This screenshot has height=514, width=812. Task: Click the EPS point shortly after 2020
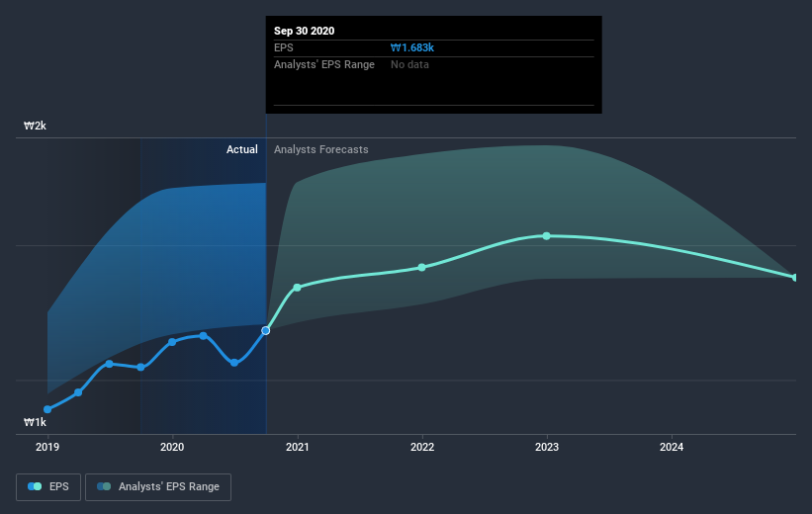204,336
